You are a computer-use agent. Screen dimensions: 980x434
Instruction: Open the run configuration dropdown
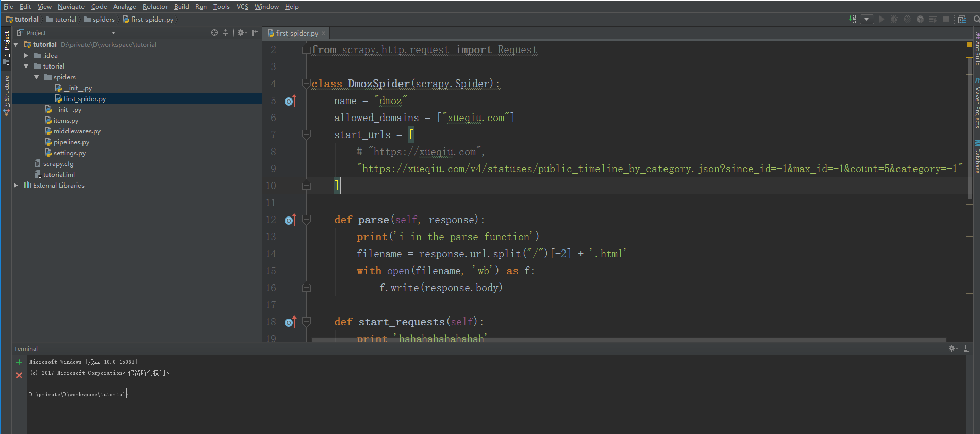867,19
